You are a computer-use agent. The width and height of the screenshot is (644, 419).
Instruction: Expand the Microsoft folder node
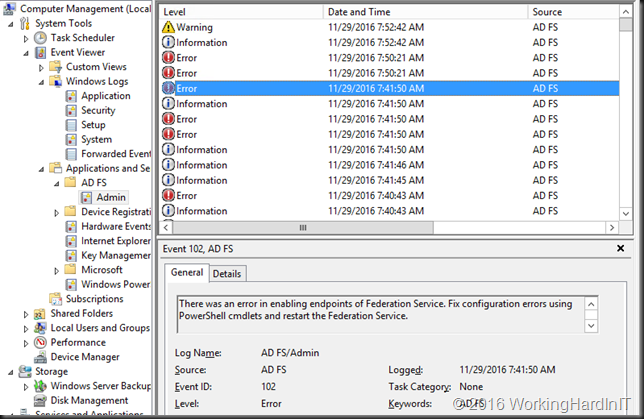coord(57,271)
